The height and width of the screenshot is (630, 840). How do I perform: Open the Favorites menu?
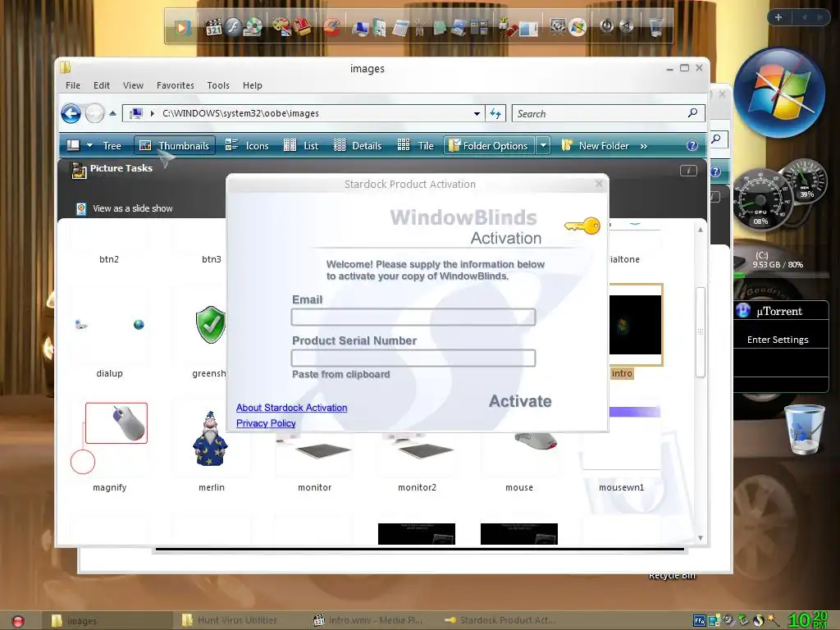point(176,85)
